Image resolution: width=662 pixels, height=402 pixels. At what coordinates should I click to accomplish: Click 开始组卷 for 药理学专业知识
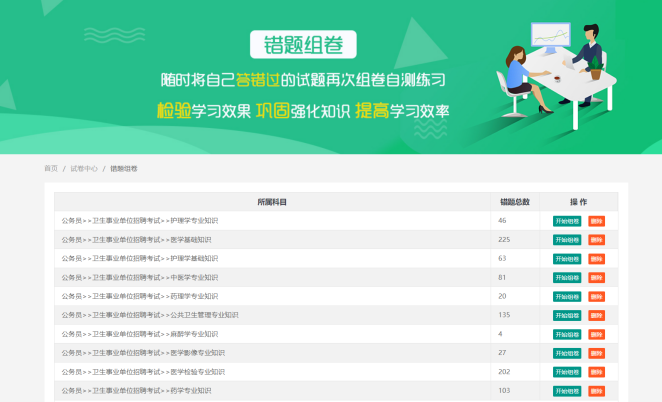pyautogui.click(x=567, y=297)
